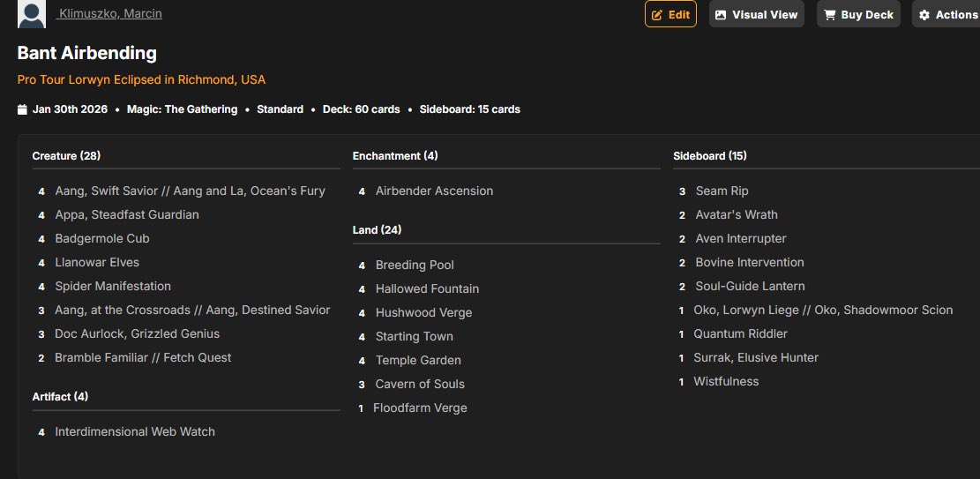This screenshot has height=479, width=980.
Task: Open Soul-Guide Lantern card
Action: pyautogui.click(x=750, y=286)
